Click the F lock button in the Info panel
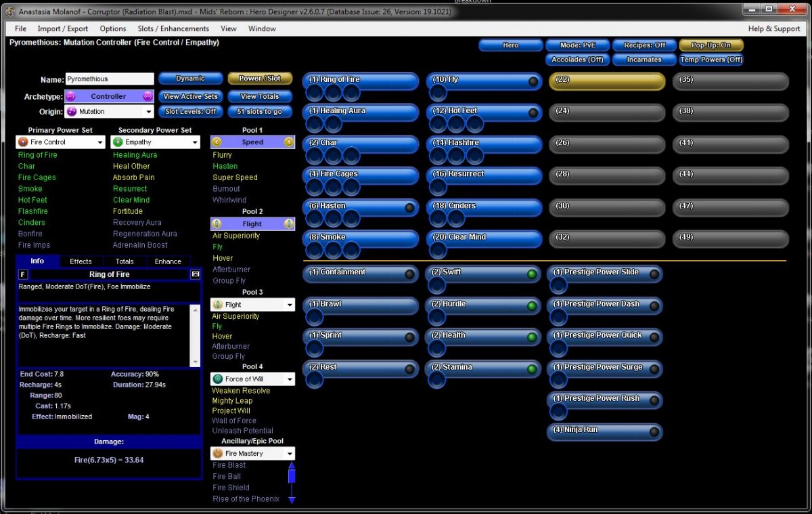Screen dimensions: 812x514 pyautogui.click(x=23, y=274)
